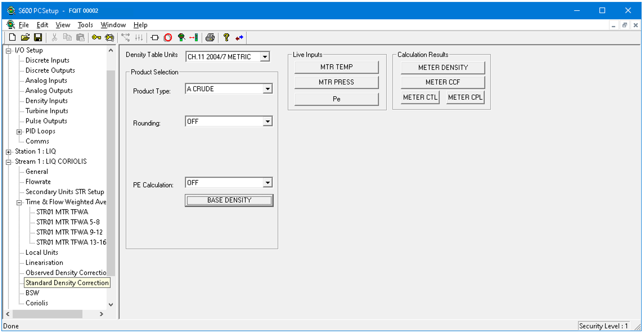644x334 pixels.
Task: Click the METER DENSITY result button
Action: (443, 67)
